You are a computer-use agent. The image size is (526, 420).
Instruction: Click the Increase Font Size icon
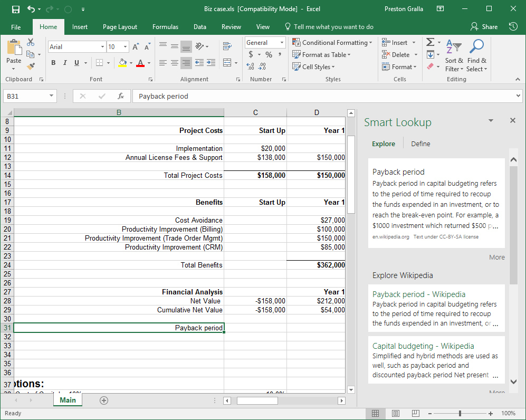point(136,47)
